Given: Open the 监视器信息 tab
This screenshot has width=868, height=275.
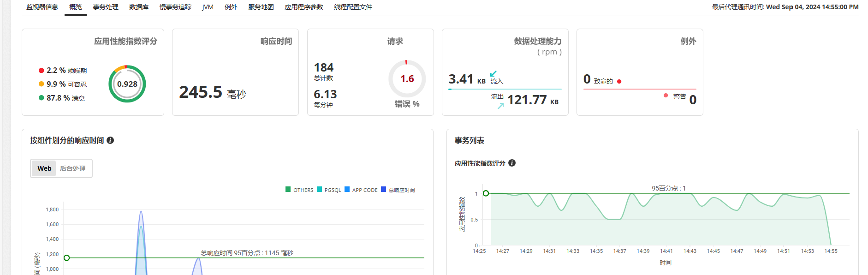Looking at the screenshot, I should (42, 7).
